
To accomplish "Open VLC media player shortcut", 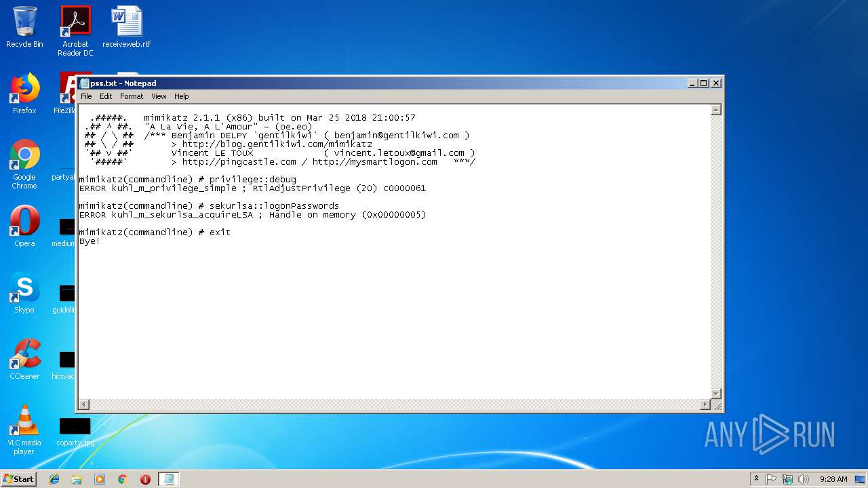I will pyautogui.click(x=24, y=430).
